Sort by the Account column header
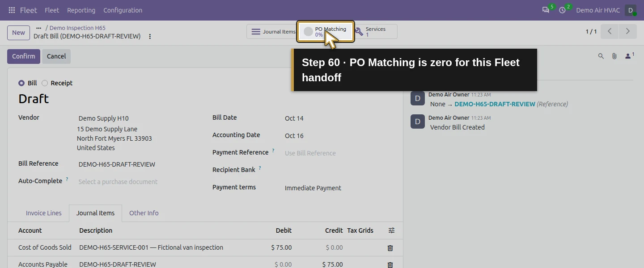 point(30,230)
